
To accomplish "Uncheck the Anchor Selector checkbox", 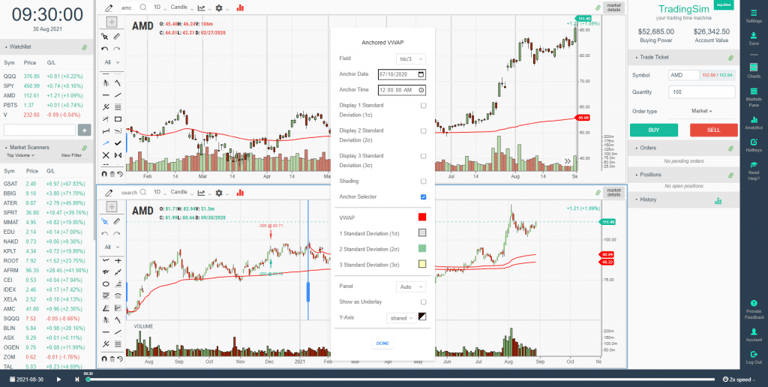I will tap(423, 197).
